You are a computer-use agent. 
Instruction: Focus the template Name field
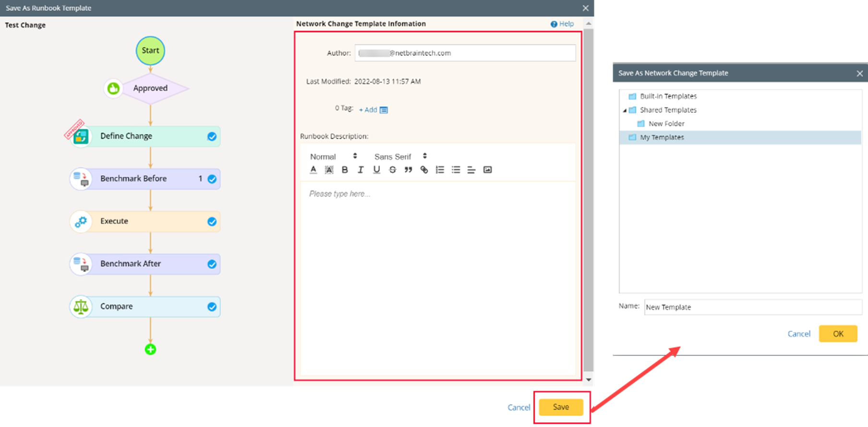point(753,307)
